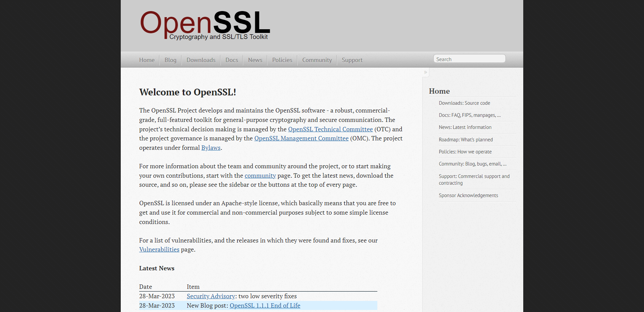Viewport: 644px width, 312px height.
Task: Click the Item column header
Action: 193,287
